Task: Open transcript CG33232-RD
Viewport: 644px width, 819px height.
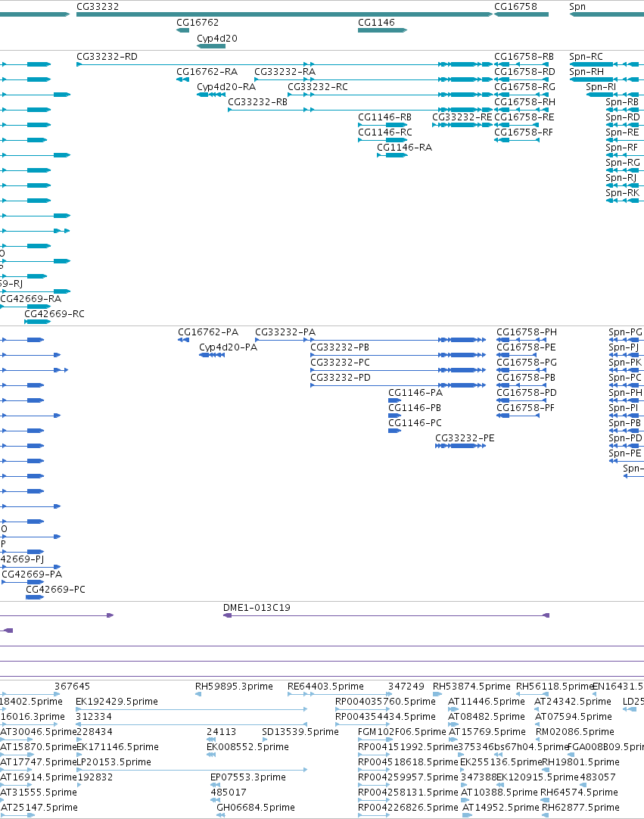Action: (107, 57)
